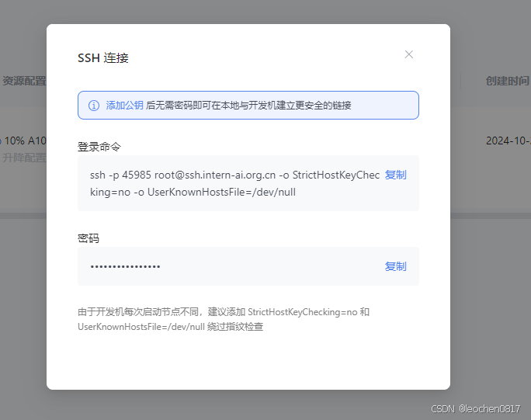Image resolution: width=531 pixels, height=420 pixels.
Task: Click the UserKnownHostsFile=/dev/null hint line
Action: (x=170, y=327)
